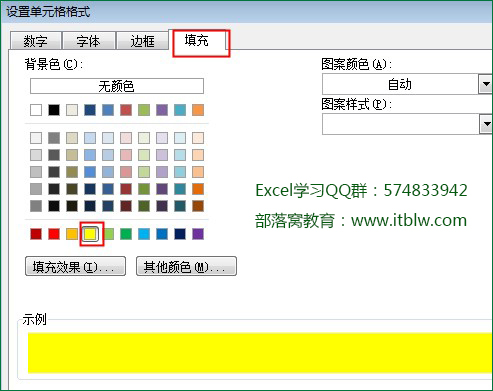Select the orange swatch in top theme row

[198, 110]
